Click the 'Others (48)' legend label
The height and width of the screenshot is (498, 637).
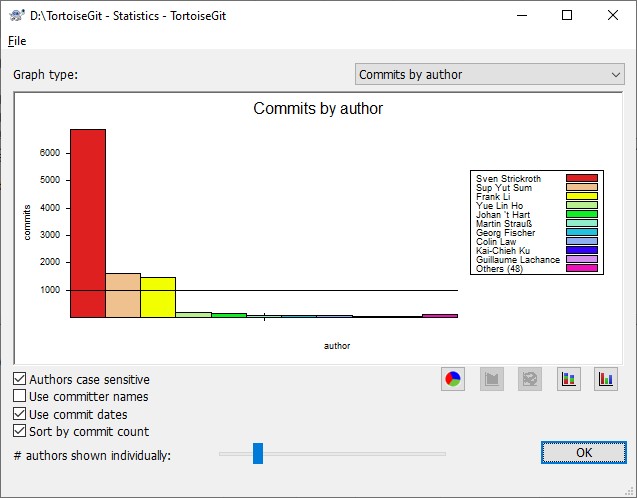(x=499, y=269)
